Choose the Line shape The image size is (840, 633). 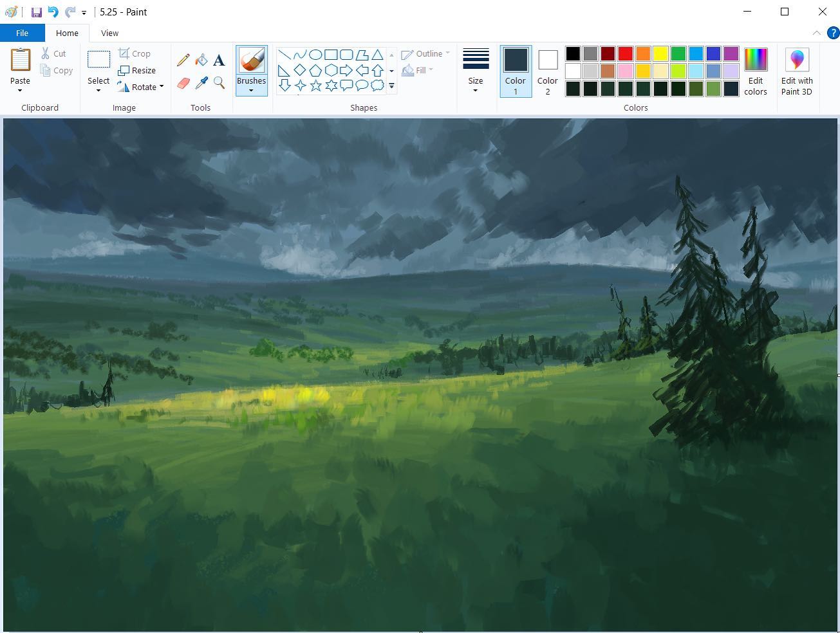[285, 55]
